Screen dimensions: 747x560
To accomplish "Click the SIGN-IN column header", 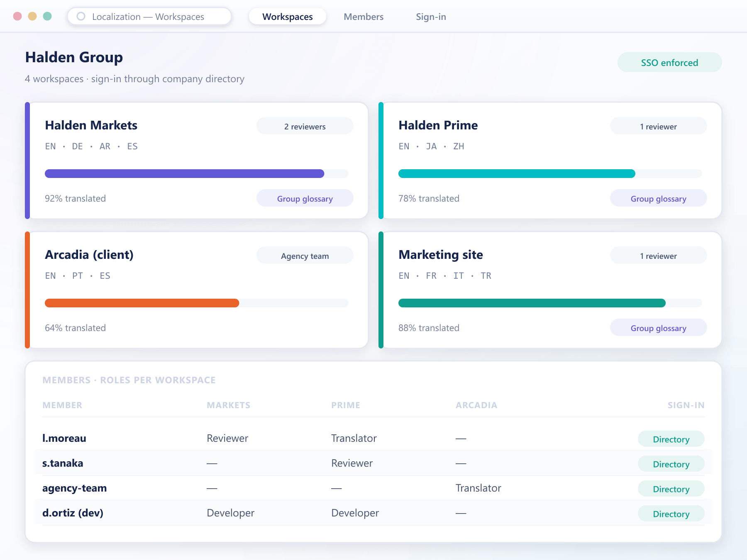I will [x=686, y=405].
